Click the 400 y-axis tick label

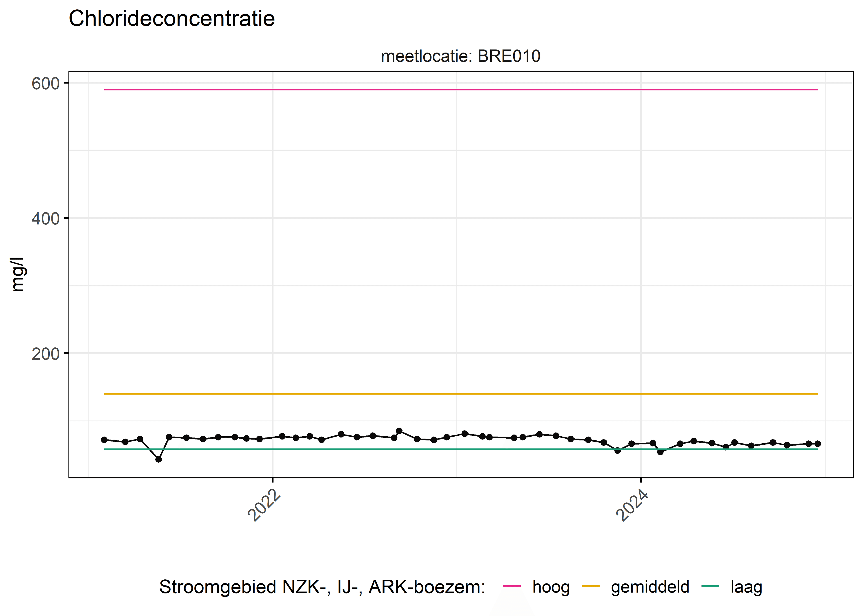click(x=46, y=219)
